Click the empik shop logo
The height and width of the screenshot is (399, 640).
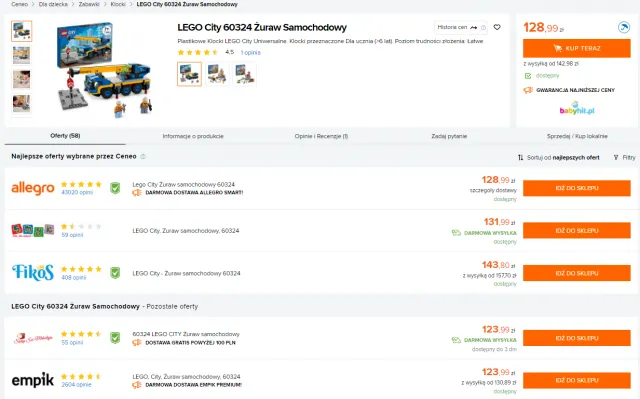[33, 380]
